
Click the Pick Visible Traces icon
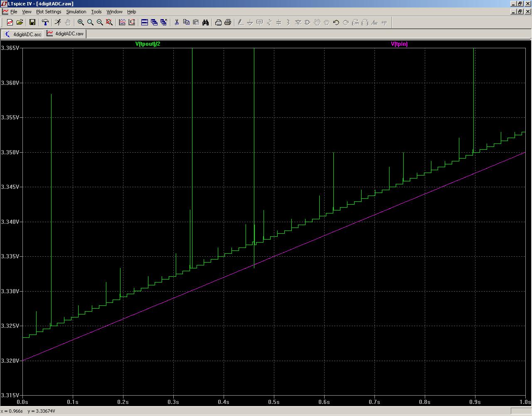[x=132, y=22]
